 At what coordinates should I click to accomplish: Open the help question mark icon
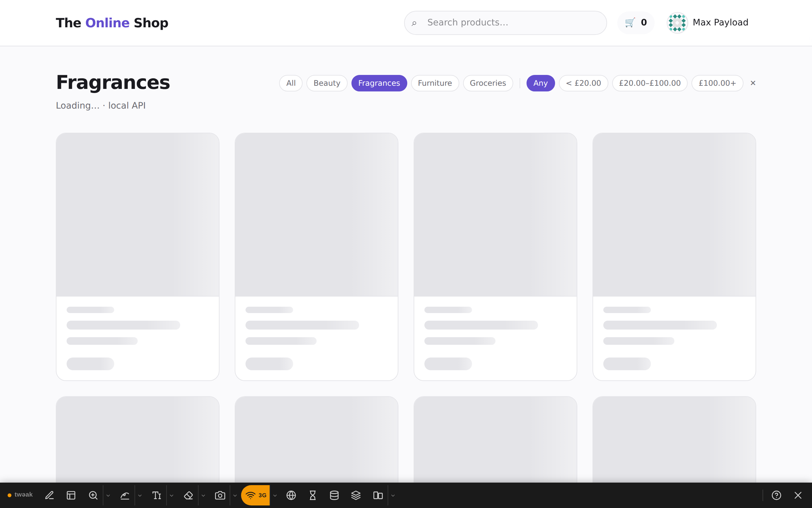click(776, 495)
